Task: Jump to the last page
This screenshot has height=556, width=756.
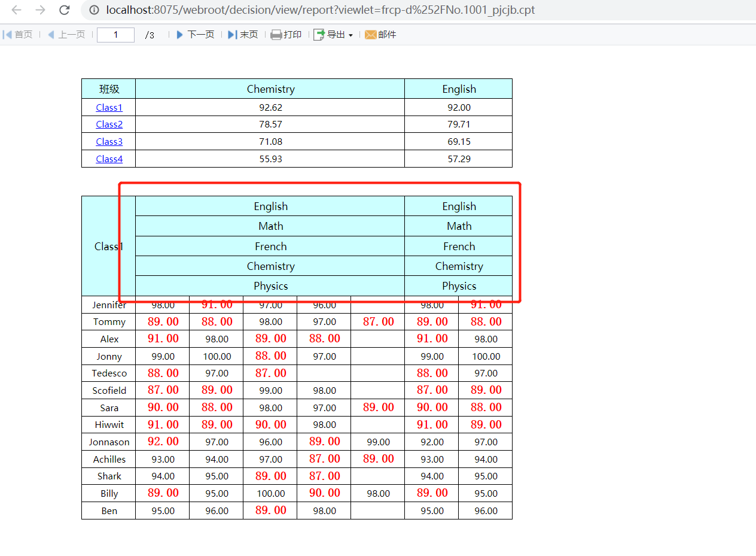Action: click(x=243, y=35)
